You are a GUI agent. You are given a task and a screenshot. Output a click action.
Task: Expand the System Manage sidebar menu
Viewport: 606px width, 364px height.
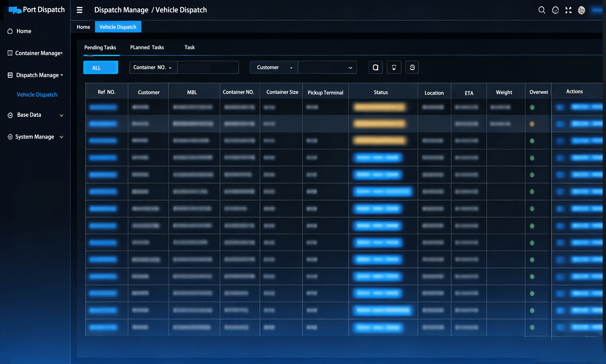(x=61, y=137)
